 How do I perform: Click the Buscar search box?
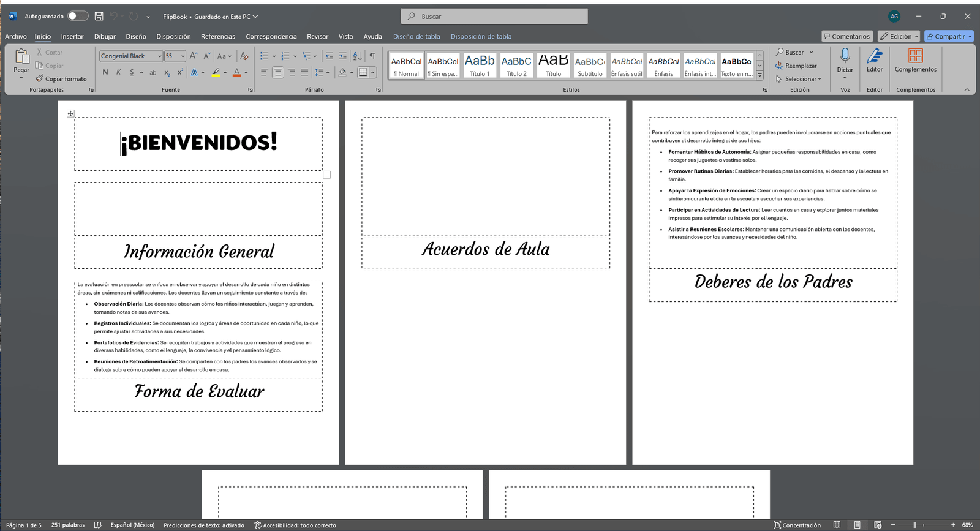click(494, 17)
